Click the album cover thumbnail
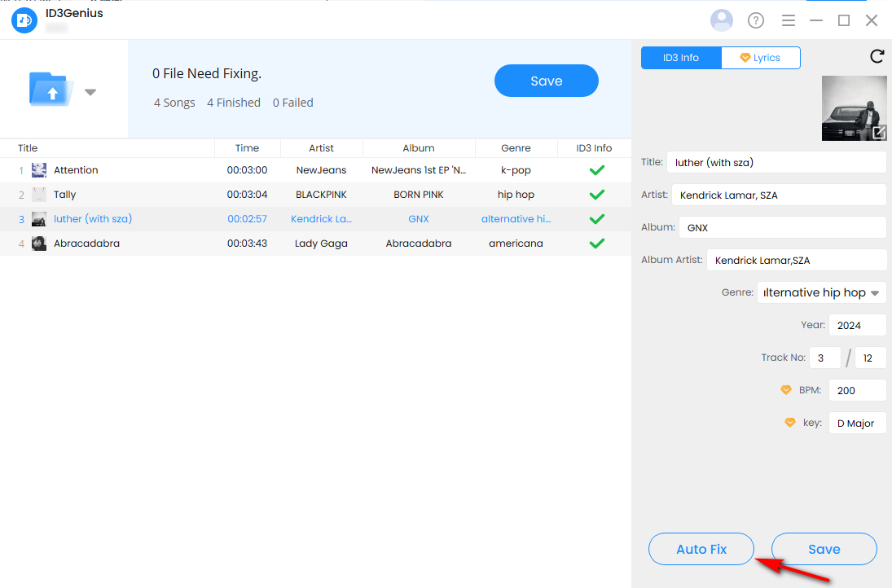This screenshot has width=892, height=588. tap(854, 108)
